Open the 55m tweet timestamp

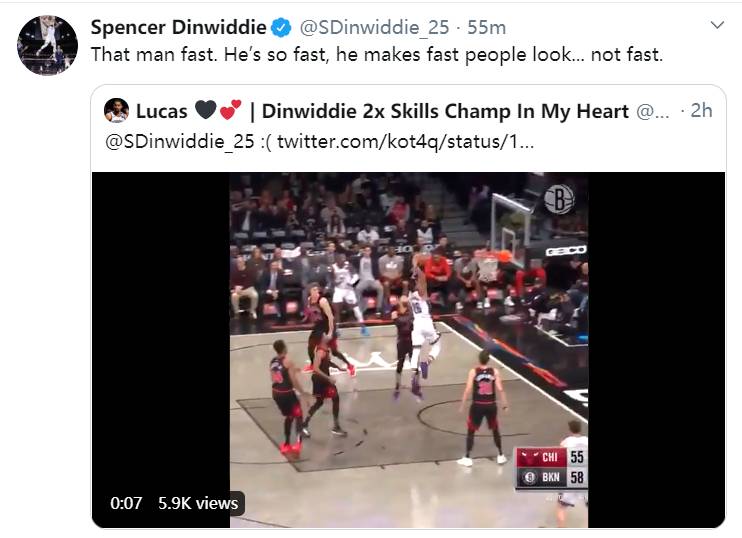coord(486,27)
